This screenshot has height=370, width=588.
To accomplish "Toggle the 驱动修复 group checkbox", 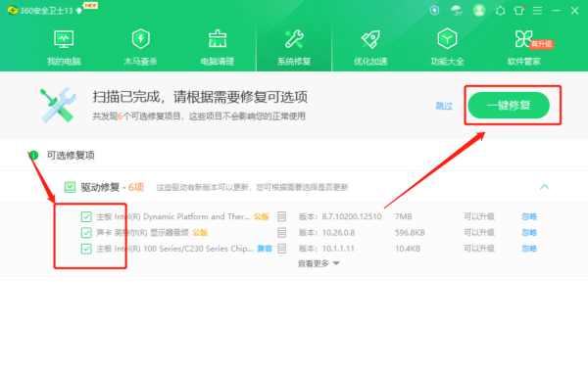I will pos(70,187).
